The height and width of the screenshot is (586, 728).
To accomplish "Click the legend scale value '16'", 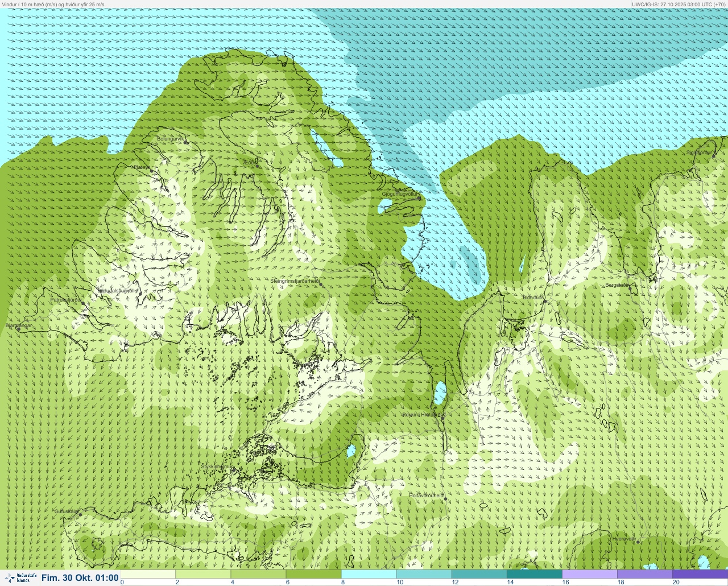I will (565, 582).
